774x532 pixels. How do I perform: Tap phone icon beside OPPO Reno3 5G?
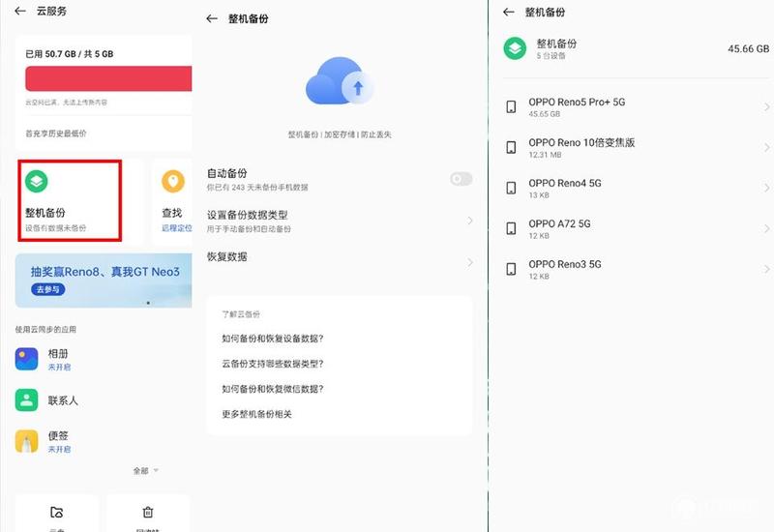(512, 269)
